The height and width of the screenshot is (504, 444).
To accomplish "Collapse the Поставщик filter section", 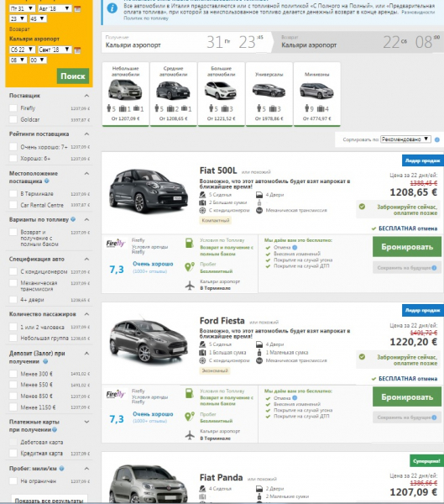I will [86, 96].
